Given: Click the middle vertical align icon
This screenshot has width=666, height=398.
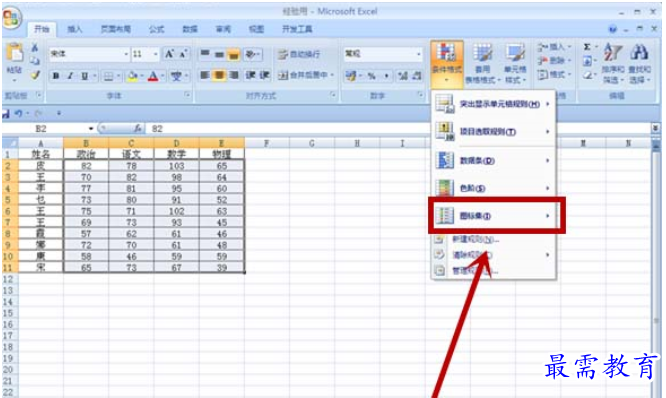Looking at the screenshot, I should [x=219, y=54].
